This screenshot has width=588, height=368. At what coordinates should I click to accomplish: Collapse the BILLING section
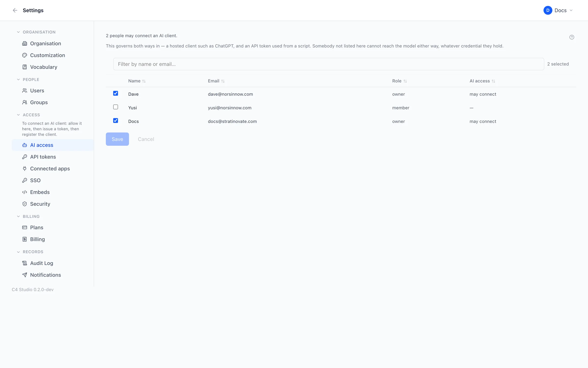coord(18,216)
